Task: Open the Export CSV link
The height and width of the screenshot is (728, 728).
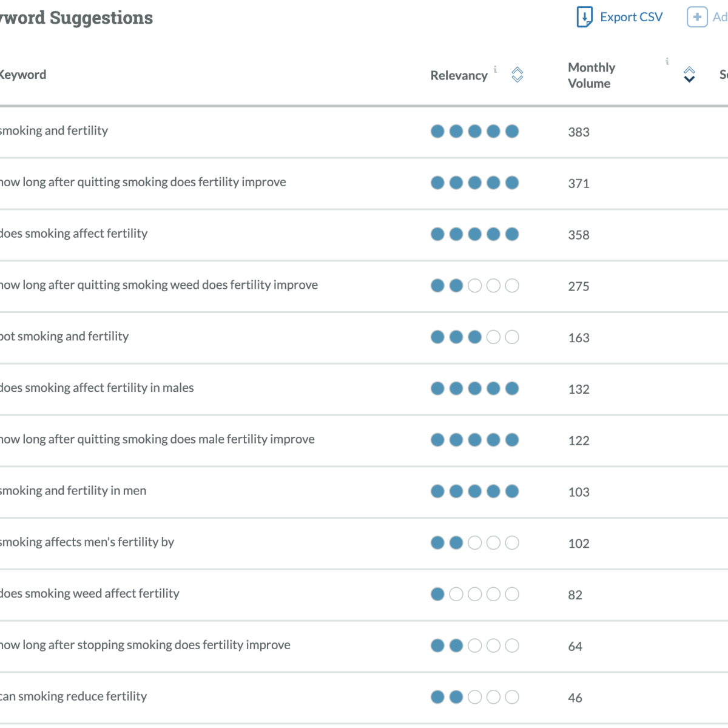Action: [x=631, y=17]
